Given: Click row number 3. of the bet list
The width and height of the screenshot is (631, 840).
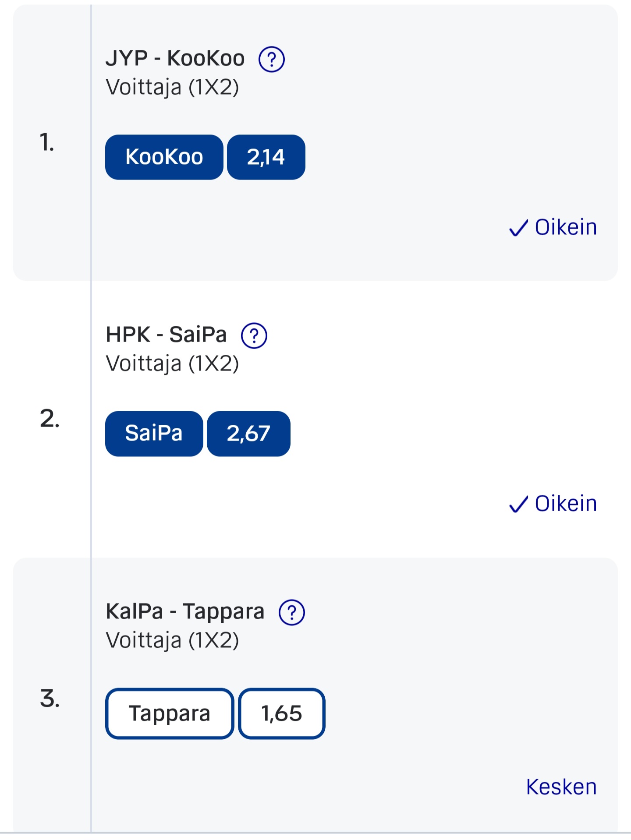Looking at the screenshot, I should coord(50,698).
